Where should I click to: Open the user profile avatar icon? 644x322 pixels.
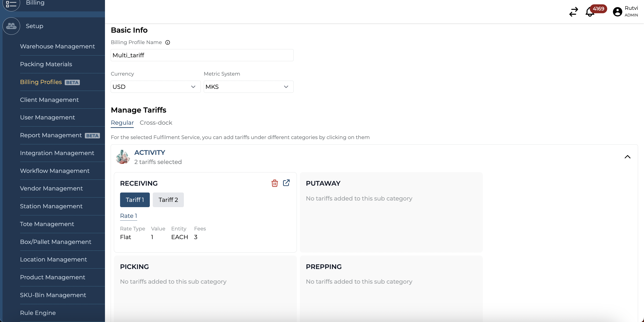click(617, 12)
